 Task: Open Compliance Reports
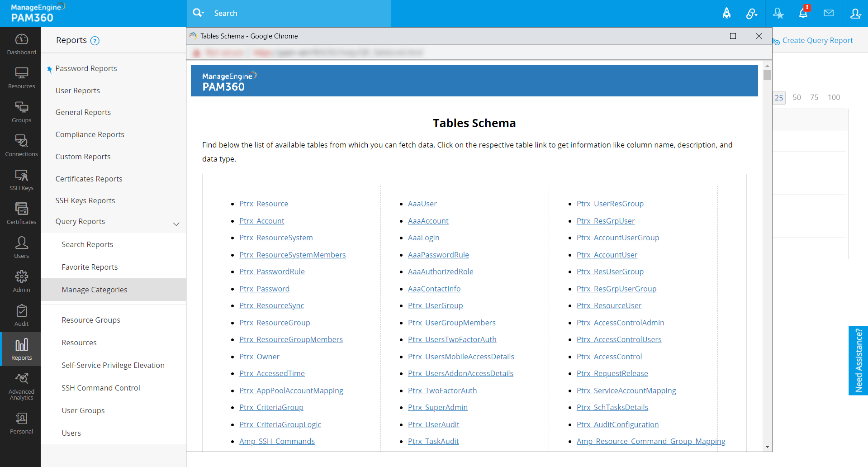pyautogui.click(x=90, y=134)
